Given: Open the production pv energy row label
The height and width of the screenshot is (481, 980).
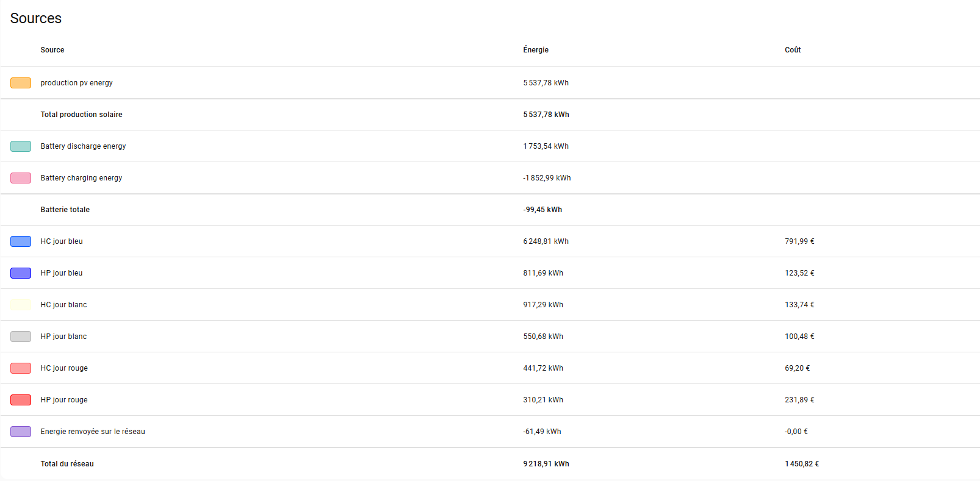Looking at the screenshot, I should point(76,83).
